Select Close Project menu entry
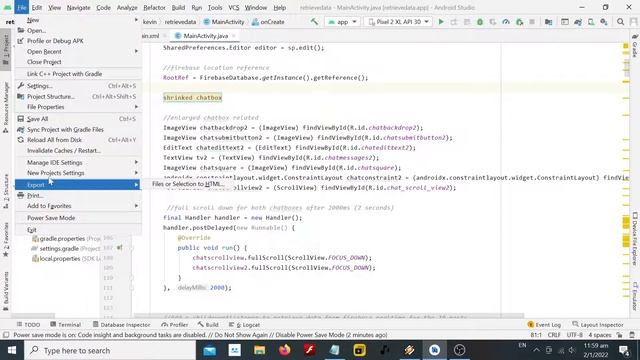Viewport: 640px width, 360px height. [78, 62]
